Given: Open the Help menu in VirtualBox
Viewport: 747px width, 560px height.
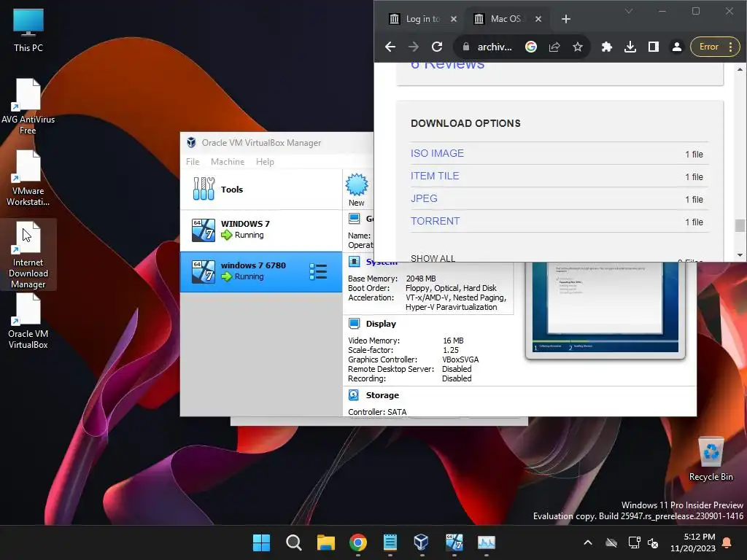Looking at the screenshot, I should coord(265,162).
